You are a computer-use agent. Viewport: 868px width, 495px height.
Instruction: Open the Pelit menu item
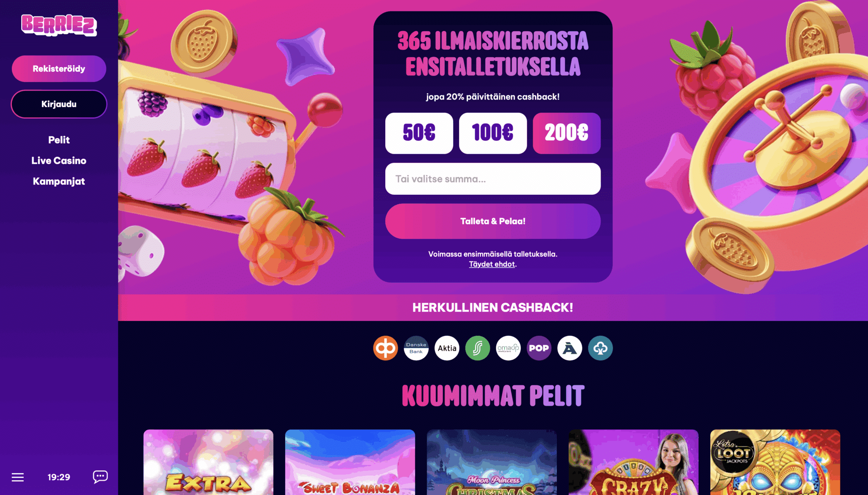[x=59, y=140]
